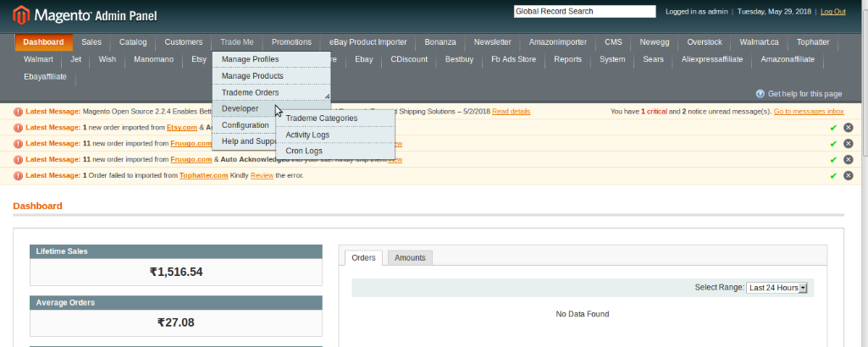Open Activity Logs in Developer submenu

335,135
